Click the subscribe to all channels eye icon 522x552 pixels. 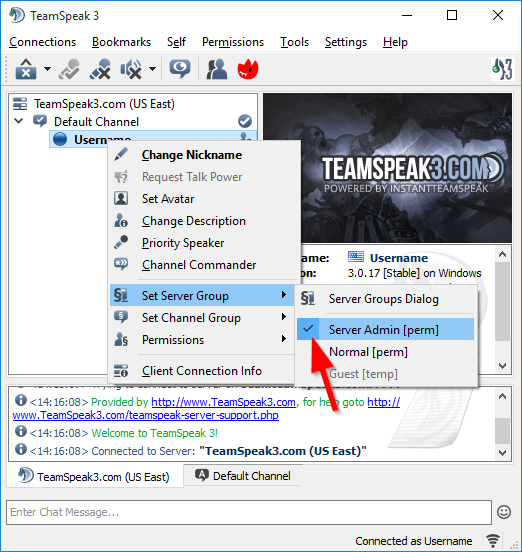pyautogui.click(x=180, y=69)
